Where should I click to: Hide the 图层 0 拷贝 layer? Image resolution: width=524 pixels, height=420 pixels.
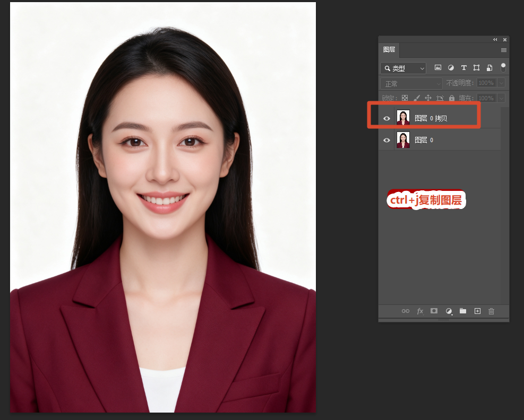[x=386, y=118]
